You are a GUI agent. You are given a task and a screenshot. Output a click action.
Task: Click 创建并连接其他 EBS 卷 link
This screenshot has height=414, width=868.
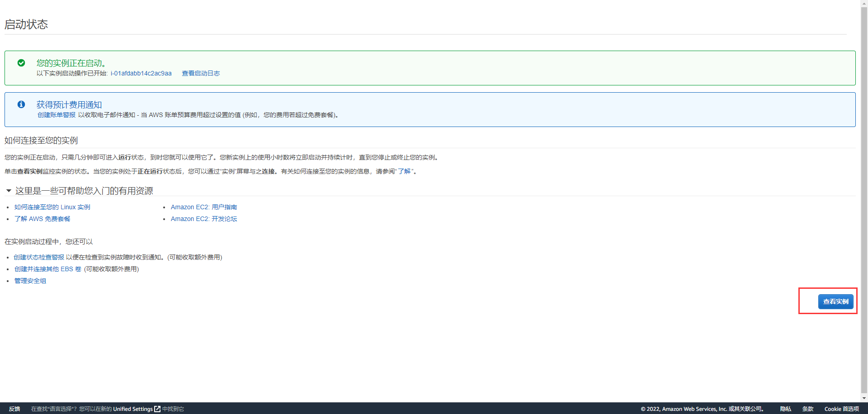point(47,269)
